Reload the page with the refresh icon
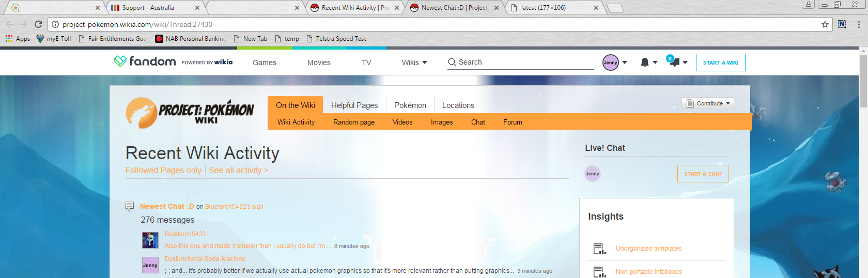 coord(38,24)
